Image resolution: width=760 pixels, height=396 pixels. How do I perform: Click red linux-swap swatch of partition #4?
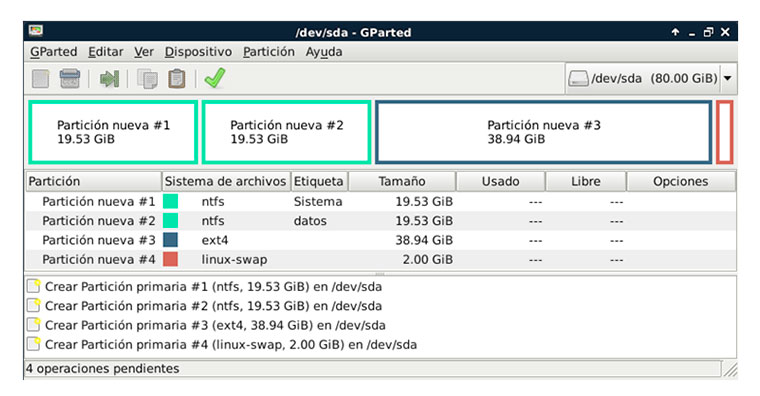tap(170, 259)
